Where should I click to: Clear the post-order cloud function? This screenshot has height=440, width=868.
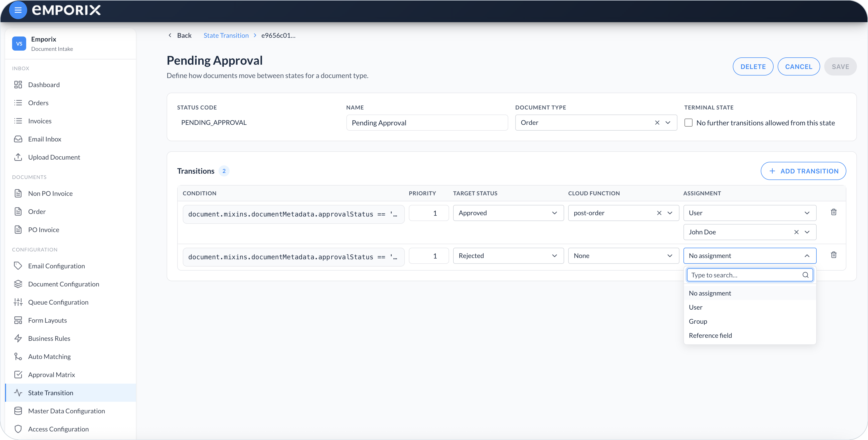659,213
